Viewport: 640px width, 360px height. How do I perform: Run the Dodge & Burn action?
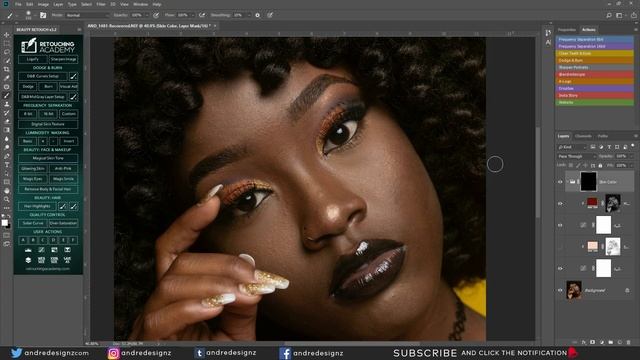pyautogui.click(x=595, y=60)
